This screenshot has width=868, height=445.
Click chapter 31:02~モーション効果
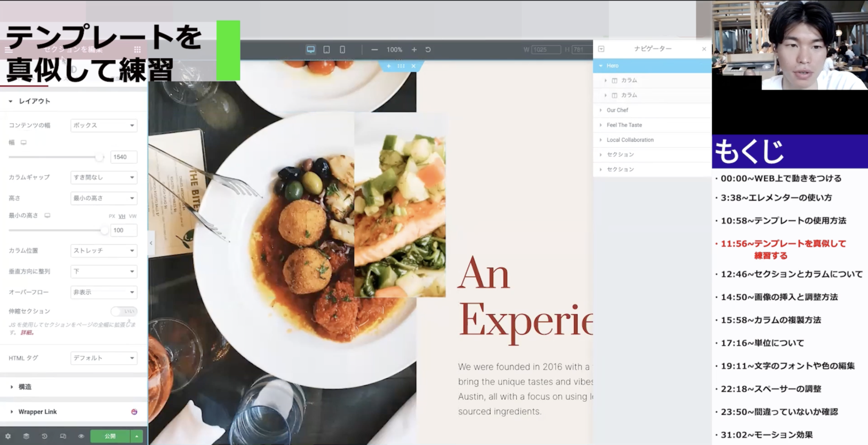click(x=766, y=434)
